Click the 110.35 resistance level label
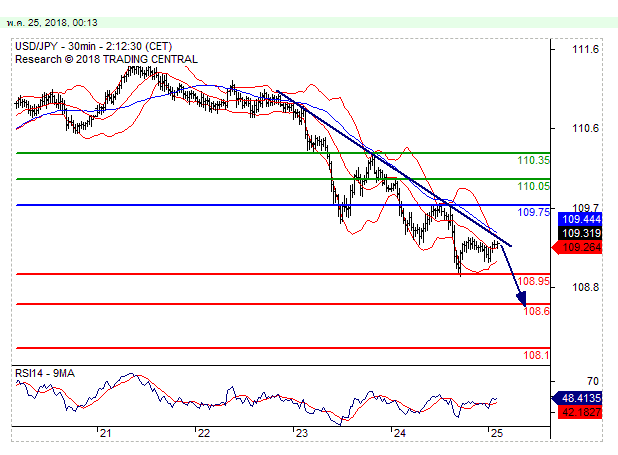Image resolution: width=618 pixels, height=455 pixels. (x=533, y=160)
